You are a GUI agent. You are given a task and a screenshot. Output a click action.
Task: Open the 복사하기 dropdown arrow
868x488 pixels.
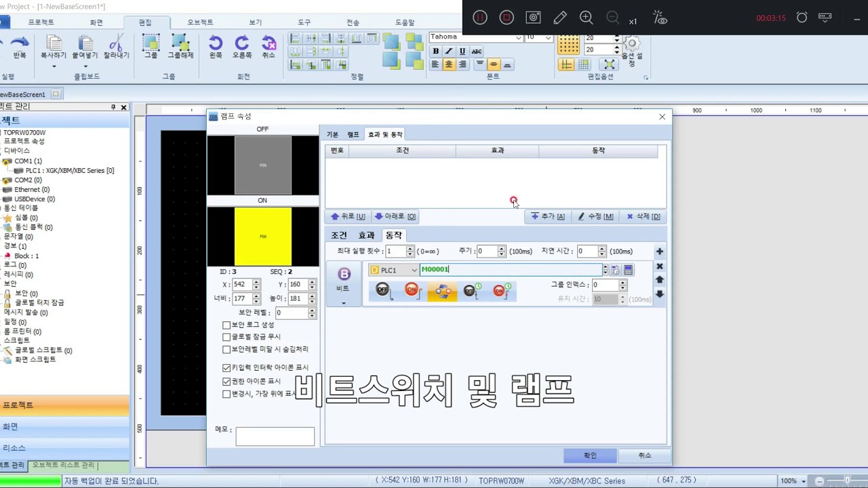[54, 66]
